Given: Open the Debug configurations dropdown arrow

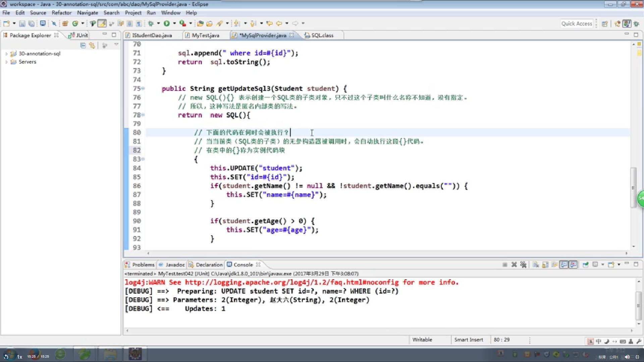Looking at the screenshot, I should click(x=158, y=23).
